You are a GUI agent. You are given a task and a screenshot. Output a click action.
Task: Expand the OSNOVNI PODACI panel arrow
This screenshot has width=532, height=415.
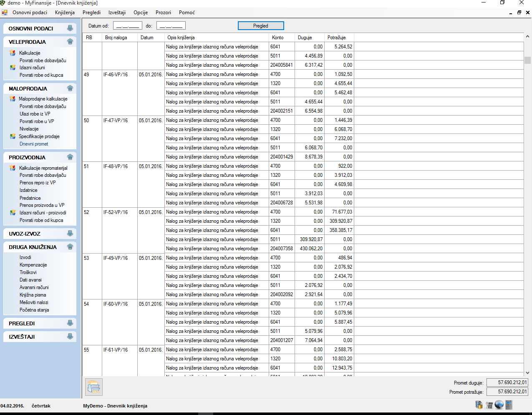pos(70,28)
